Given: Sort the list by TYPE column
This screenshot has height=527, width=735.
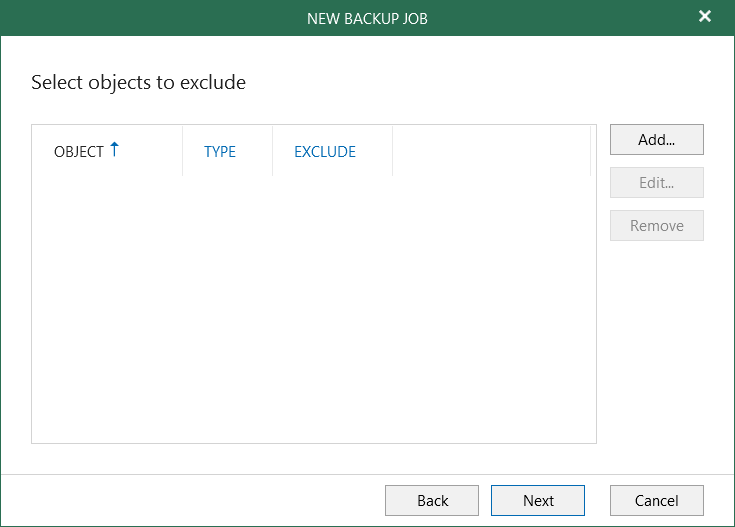Looking at the screenshot, I should coord(220,152).
